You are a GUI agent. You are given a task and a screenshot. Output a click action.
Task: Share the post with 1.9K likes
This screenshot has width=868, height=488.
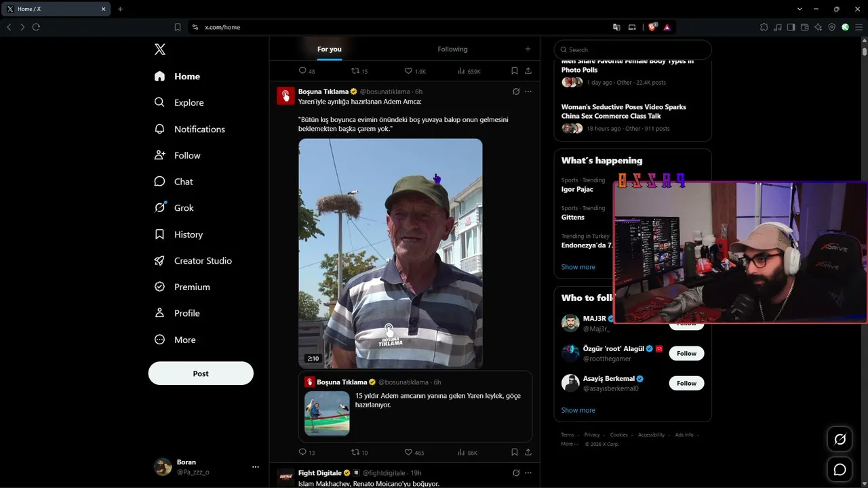(528, 71)
